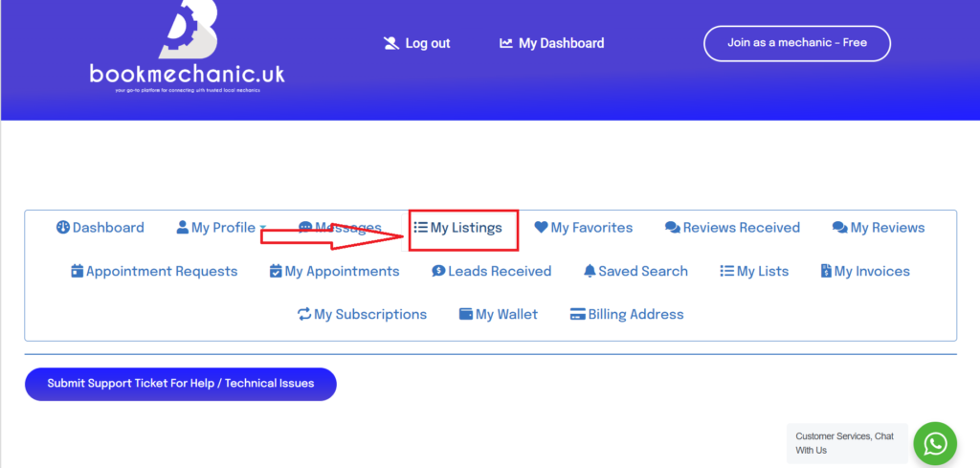Click the bell icon for Saved Search
This screenshot has height=468, width=980.
coord(590,271)
